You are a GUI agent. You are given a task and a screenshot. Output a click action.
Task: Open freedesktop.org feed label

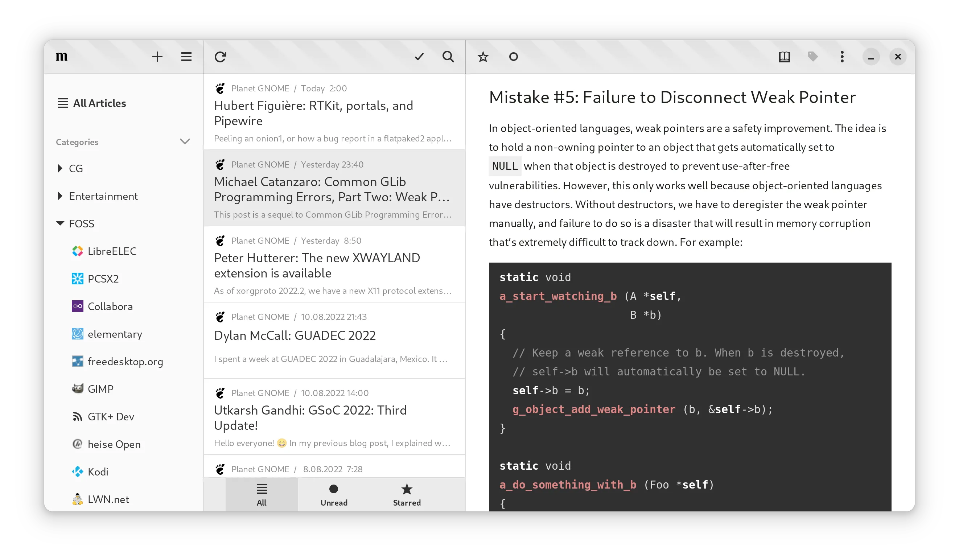[x=125, y=362]
